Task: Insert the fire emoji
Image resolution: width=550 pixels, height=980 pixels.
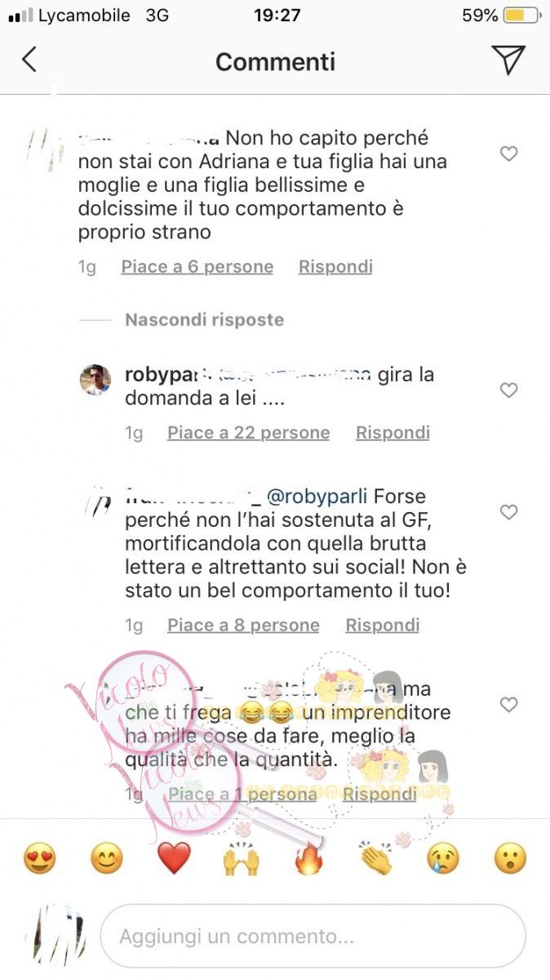Action: pos(308,858)
